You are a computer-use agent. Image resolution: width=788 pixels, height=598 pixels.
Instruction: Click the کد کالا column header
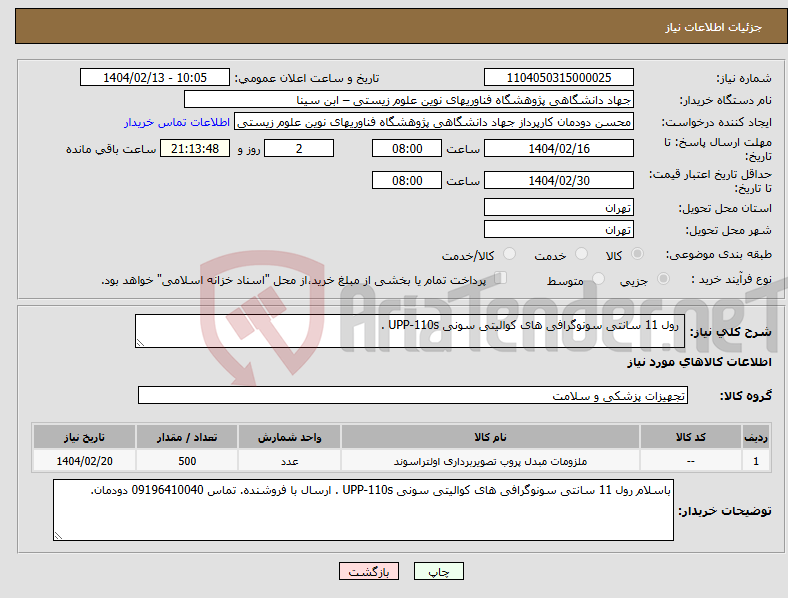691,437
